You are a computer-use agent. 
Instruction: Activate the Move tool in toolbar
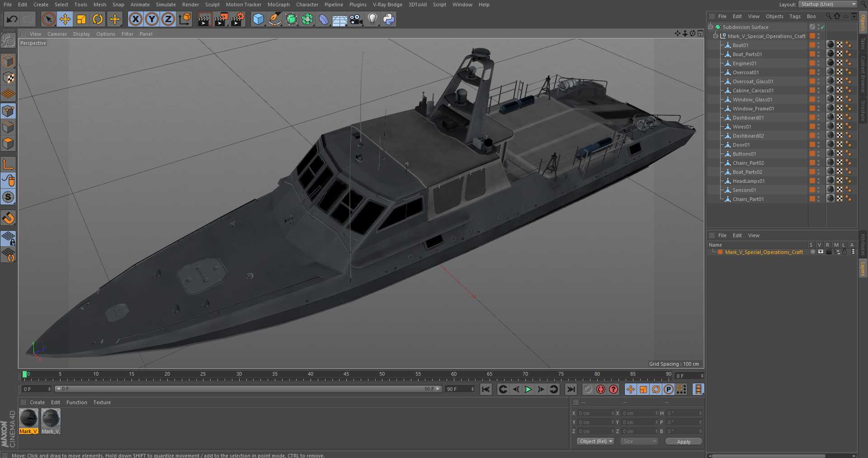[65, 19]
